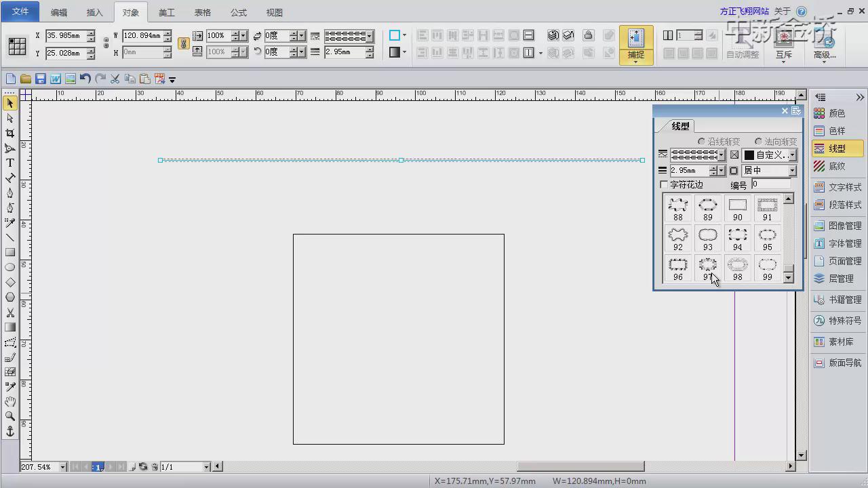Open the 自定义 color dropdown
868x488 pixels.
click(x=792, y=155)
